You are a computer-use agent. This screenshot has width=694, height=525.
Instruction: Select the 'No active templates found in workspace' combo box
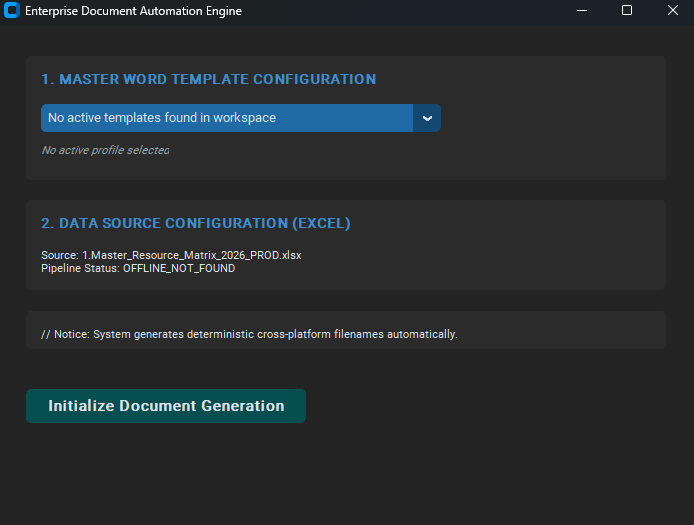pyautogui.click(x=241, y=118)
